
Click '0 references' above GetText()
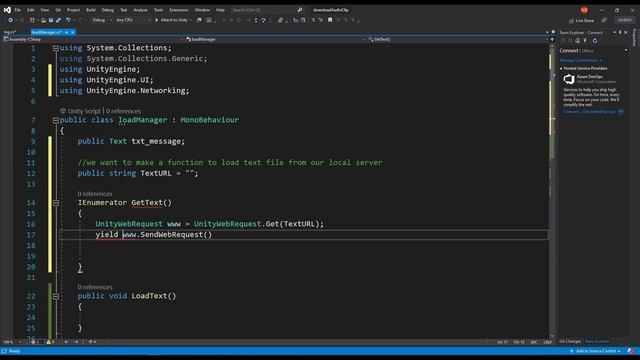click(95, 194)
